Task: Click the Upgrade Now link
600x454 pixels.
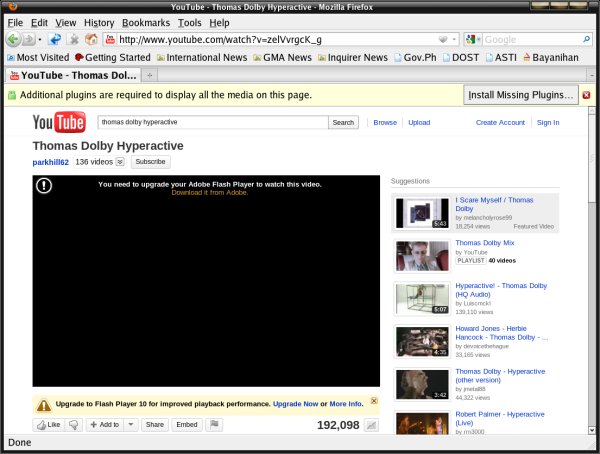Action: (x=296, y=404)
